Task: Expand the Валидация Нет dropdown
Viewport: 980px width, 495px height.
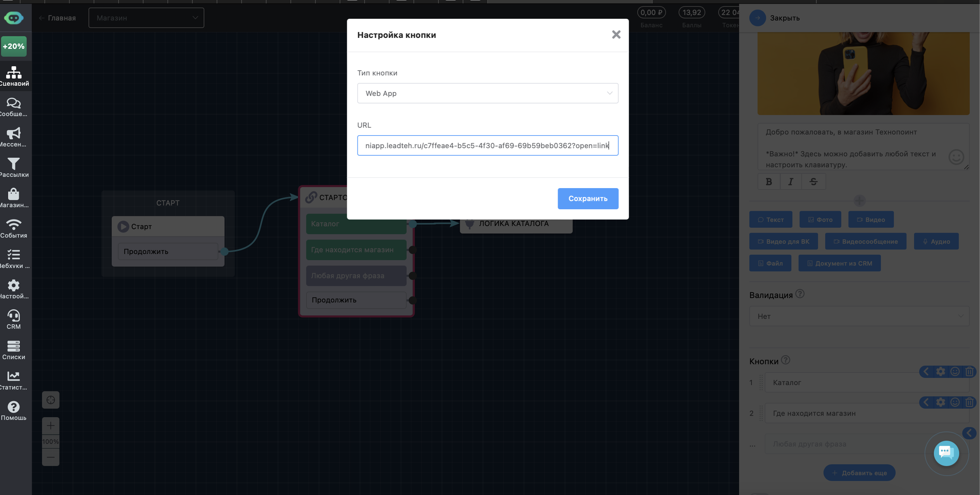Action: click(x=859, y=316)
